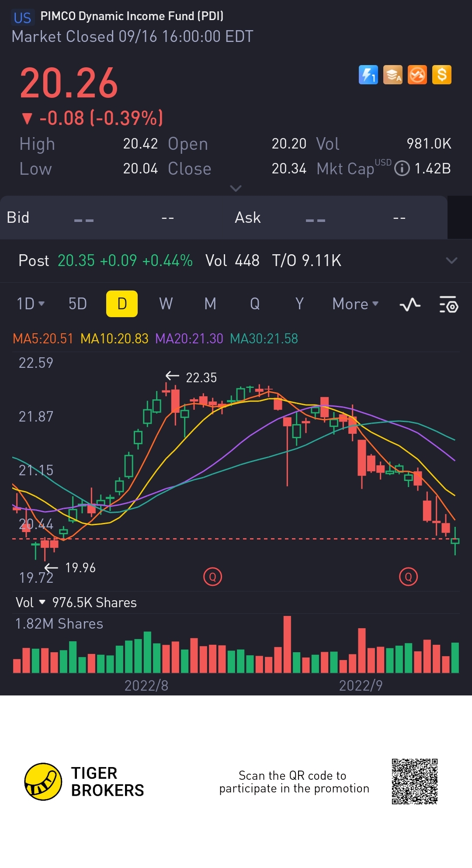472x868 pixels.
Task: Tap the 20.26 last price
Action: point(69,83)
